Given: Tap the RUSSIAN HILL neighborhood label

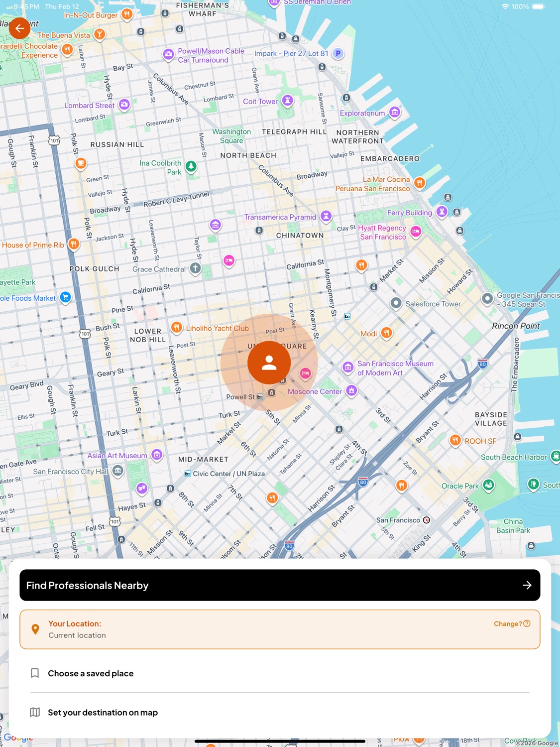Looking at the screenshot, I should pos(117,144).
